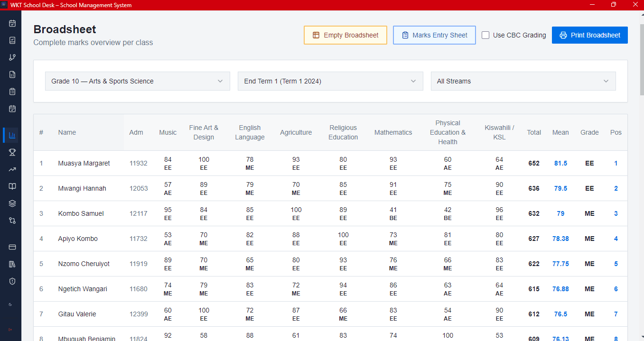
Task: Click the shield security icon in sidebar
Action: pyautogui.click(x=11, y=281)
